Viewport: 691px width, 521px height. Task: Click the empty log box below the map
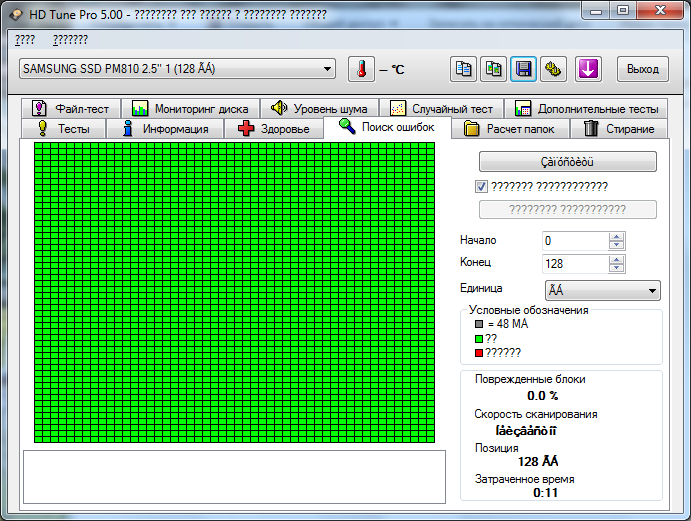point(234,476)
